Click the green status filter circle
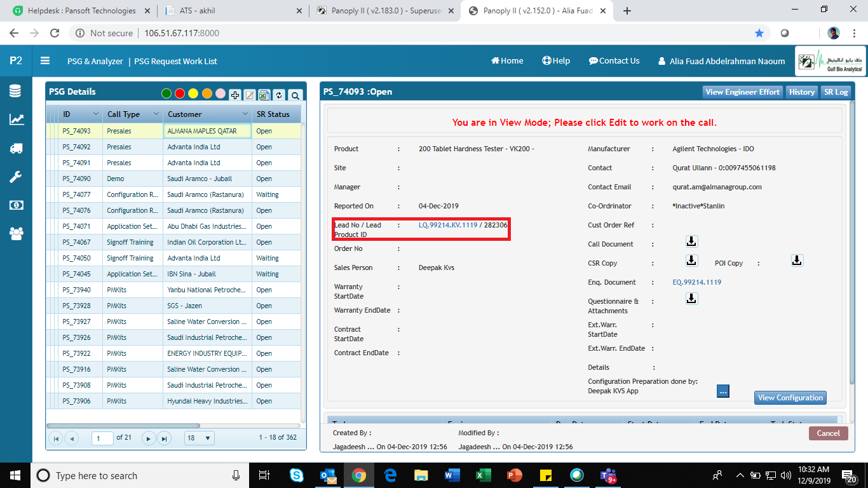This screenshot has width=868, height=488. (166, 94)
